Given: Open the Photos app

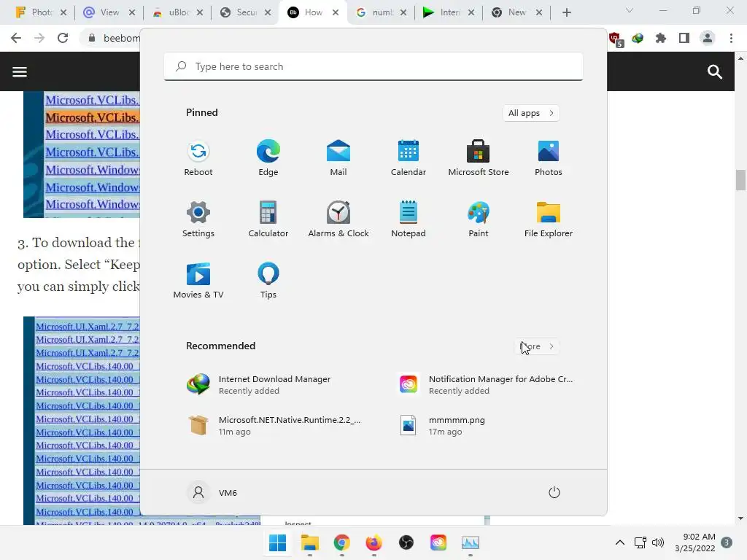Looking at the screenshot, I should pyautogui.click(x=549, y=158).
